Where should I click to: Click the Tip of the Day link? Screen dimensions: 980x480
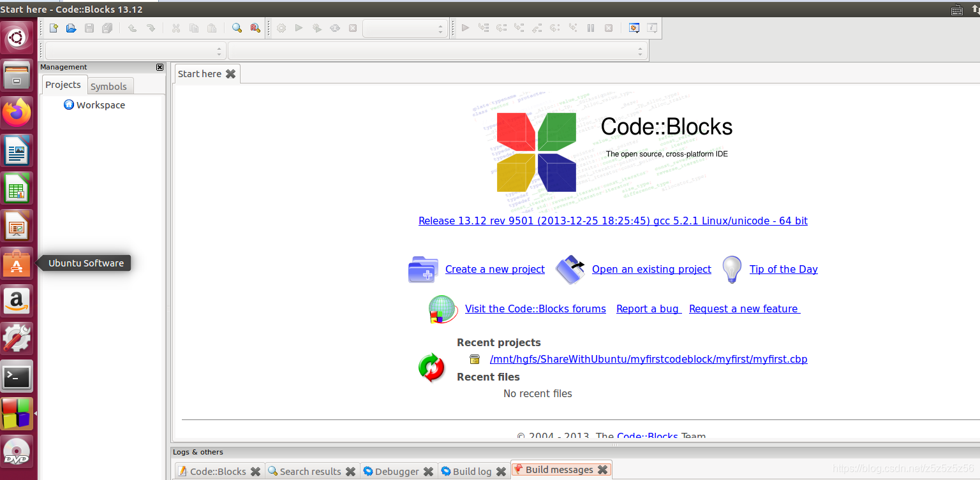[783, 269]
